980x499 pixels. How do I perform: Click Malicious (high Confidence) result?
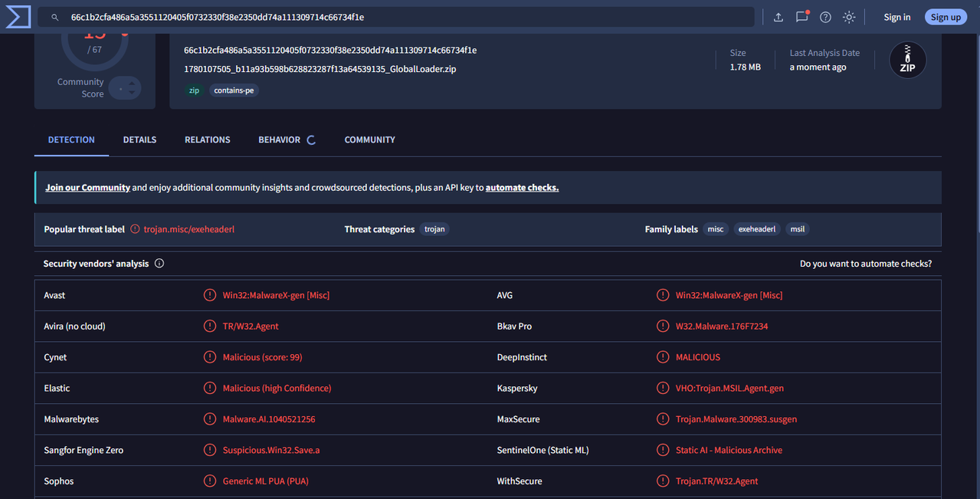pos(277,389)
